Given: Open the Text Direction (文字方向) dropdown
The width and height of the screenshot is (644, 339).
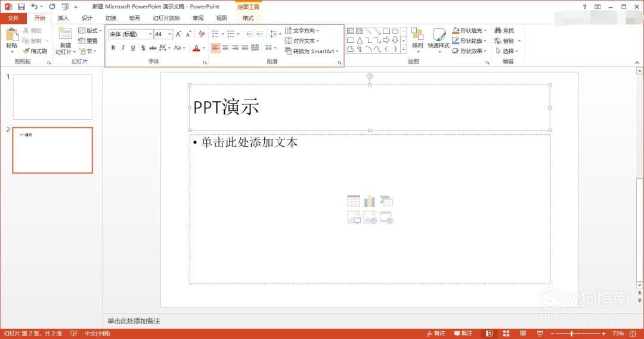Looking at the screenshot, I should pyautogui.click(x=302, y=30).
